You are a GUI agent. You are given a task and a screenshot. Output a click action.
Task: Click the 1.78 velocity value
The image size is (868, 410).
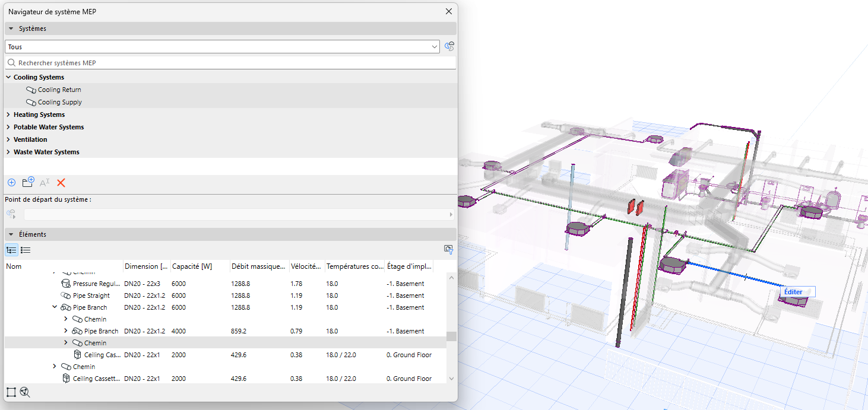pyautogui.click(x=296, y=284)
